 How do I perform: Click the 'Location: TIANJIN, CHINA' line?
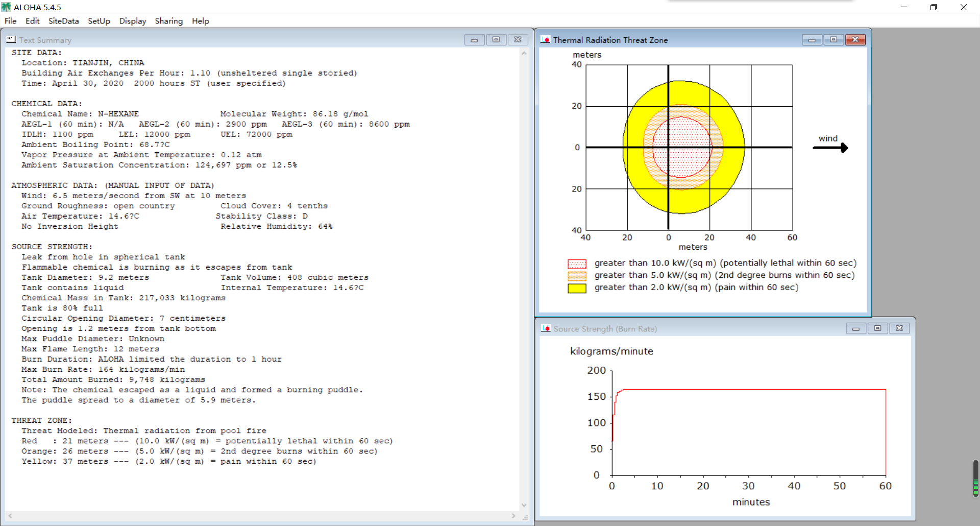83,63
